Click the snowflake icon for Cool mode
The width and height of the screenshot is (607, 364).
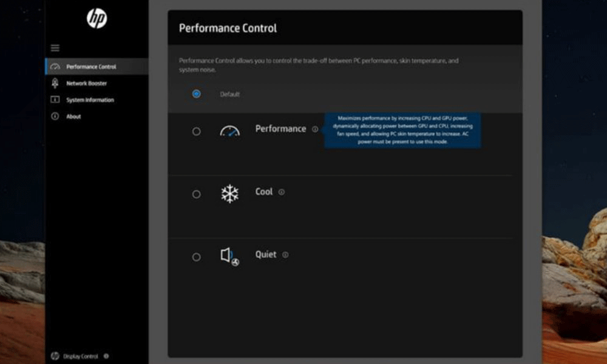229,194
